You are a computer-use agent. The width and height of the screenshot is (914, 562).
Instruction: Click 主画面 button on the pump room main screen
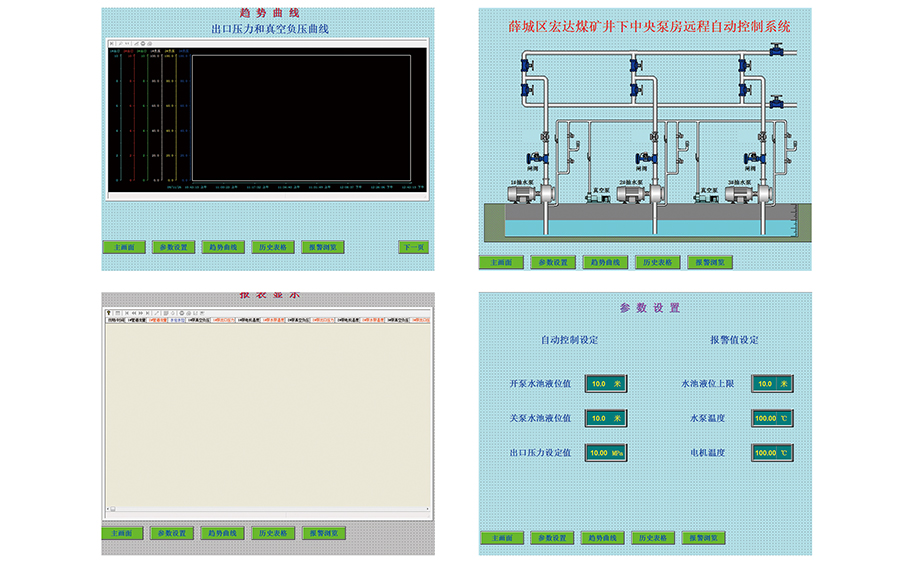click(501, 262)
